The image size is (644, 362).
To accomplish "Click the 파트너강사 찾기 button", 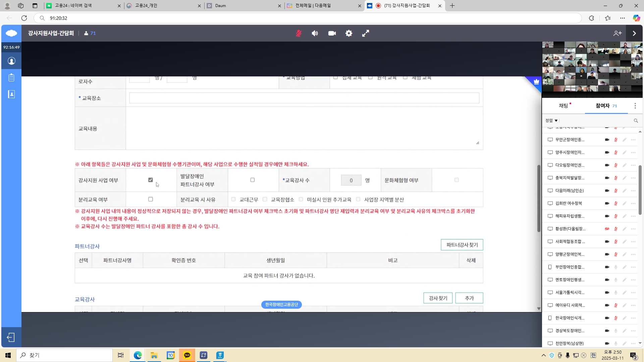I will click(462, 245).
